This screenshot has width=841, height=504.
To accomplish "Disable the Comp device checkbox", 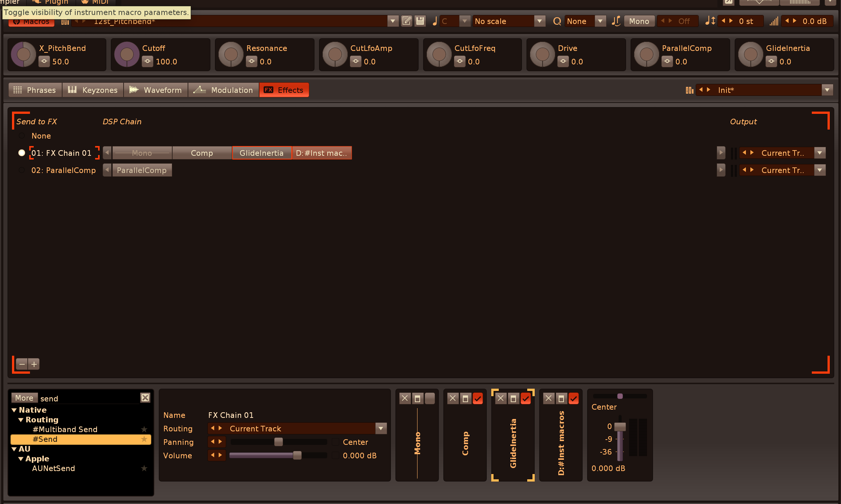I will pyautogui.click(x=477, y=398).
